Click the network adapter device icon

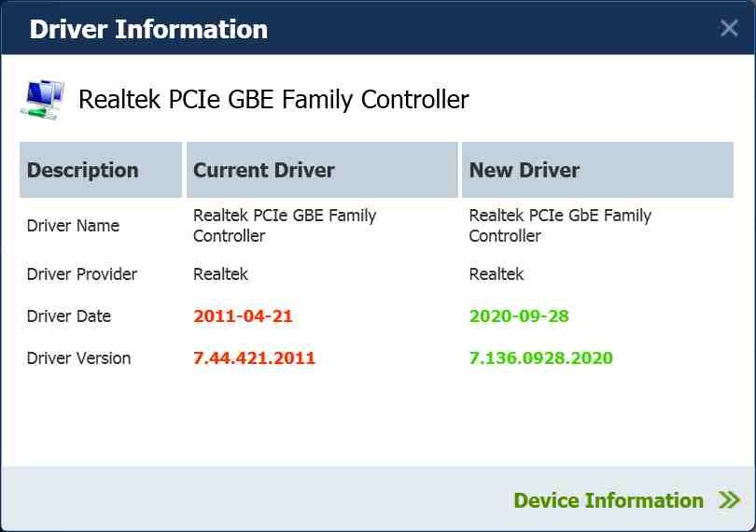coord(42,100)
